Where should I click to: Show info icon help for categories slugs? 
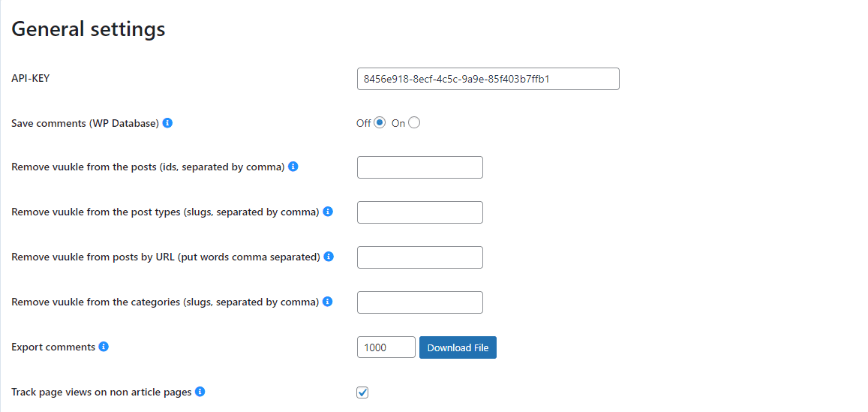[328, 302]
